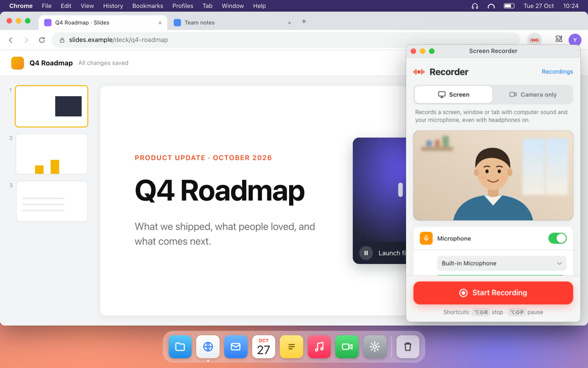Open Files from the dock

(x=180, y=347)
